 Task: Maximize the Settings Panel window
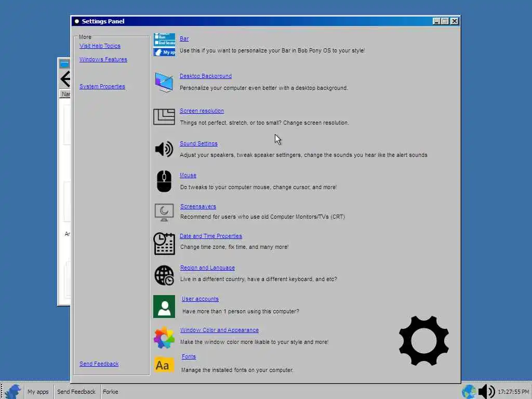[x=445, y=21]
